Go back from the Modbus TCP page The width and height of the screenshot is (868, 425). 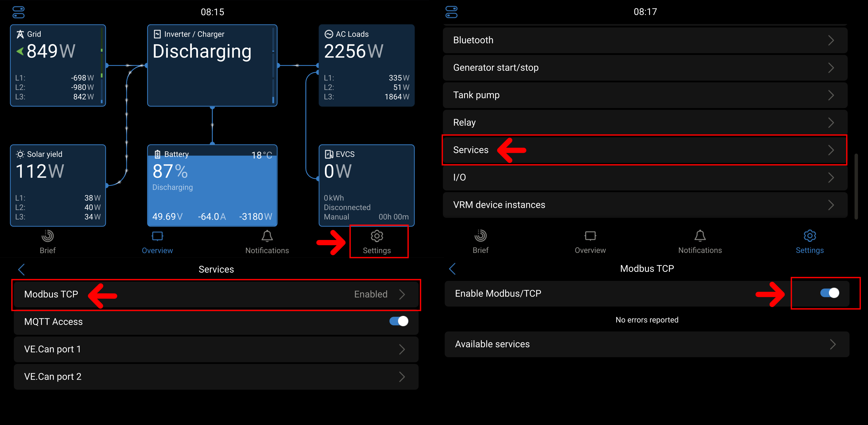[453, 269]
